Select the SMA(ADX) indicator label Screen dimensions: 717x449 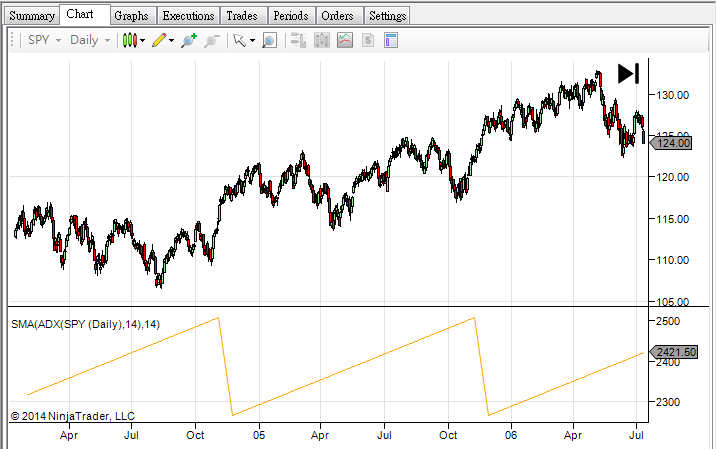[x=86, y=323]
